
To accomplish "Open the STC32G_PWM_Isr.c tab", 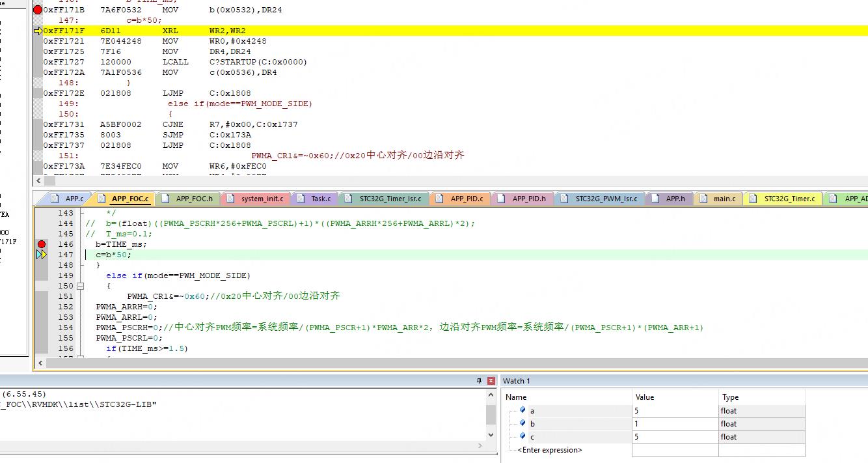I will (x=601, y=199).
